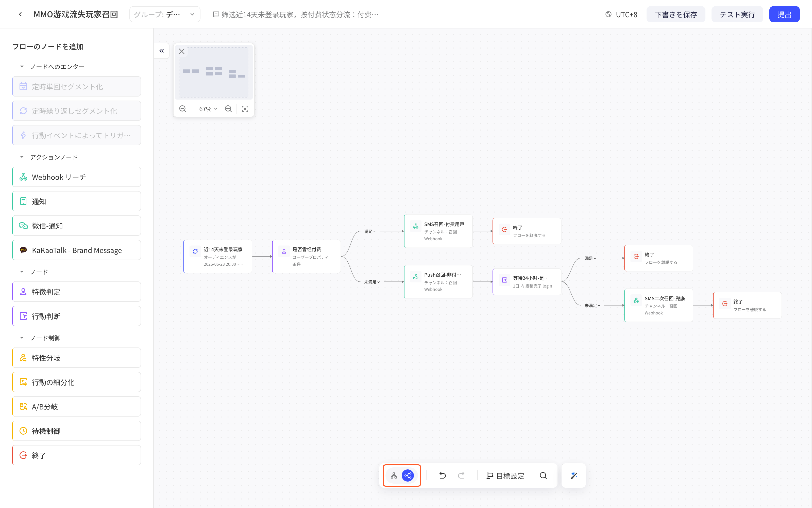Undo the last canvas action

tap(443, 475)
